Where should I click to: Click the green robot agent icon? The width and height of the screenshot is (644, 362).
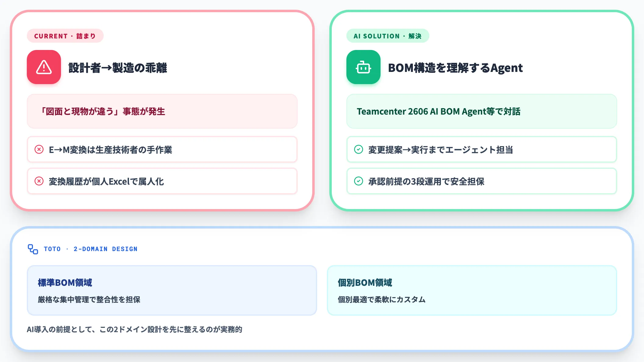click(x=363, y=67)
